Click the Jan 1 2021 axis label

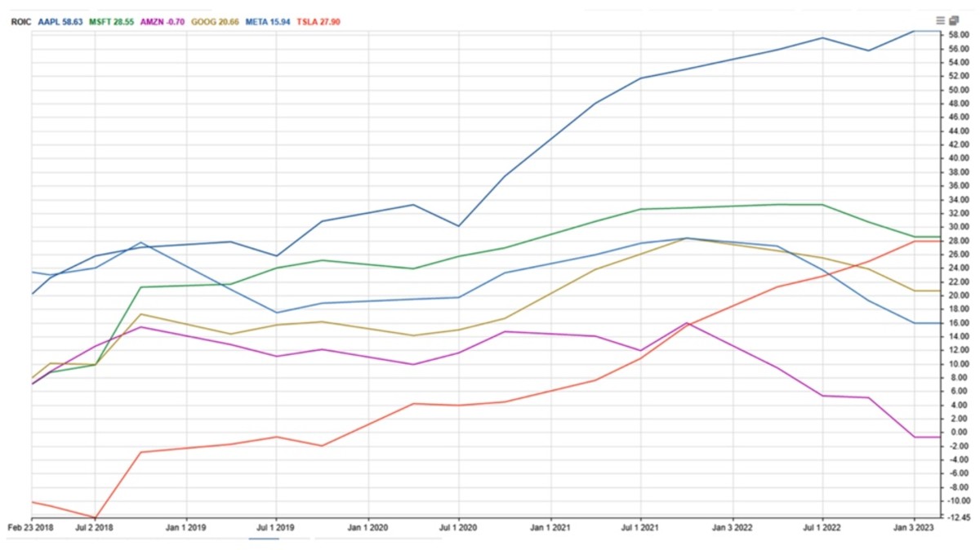point(550,528)
